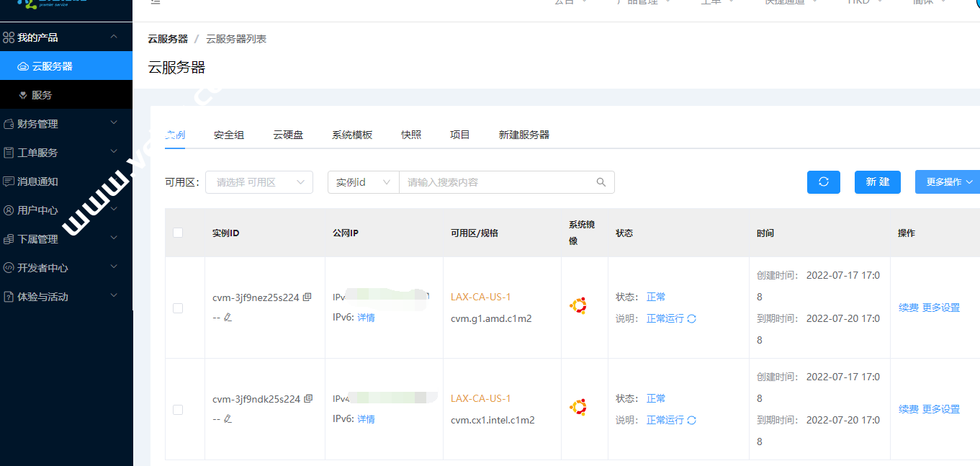Select checkbox for instance cvm-3jf9ndk25s224

pyautogui.click(x=178, y=410)
